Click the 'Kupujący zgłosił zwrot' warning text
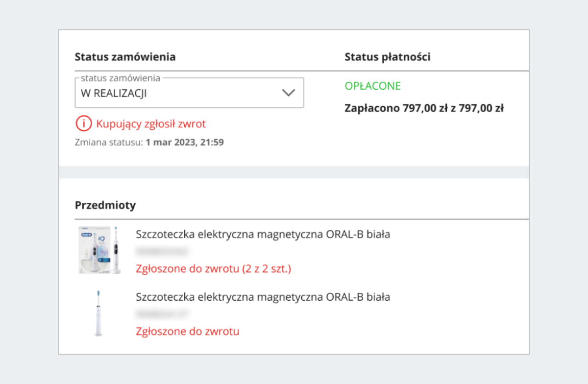Image resolution: width=588 pixels, height=384 pixels. click(x=151, y=124)
